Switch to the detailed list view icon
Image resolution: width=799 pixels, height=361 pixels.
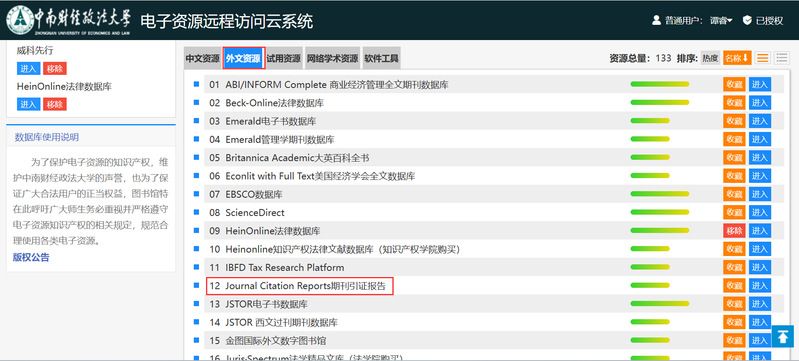(762, 58)
